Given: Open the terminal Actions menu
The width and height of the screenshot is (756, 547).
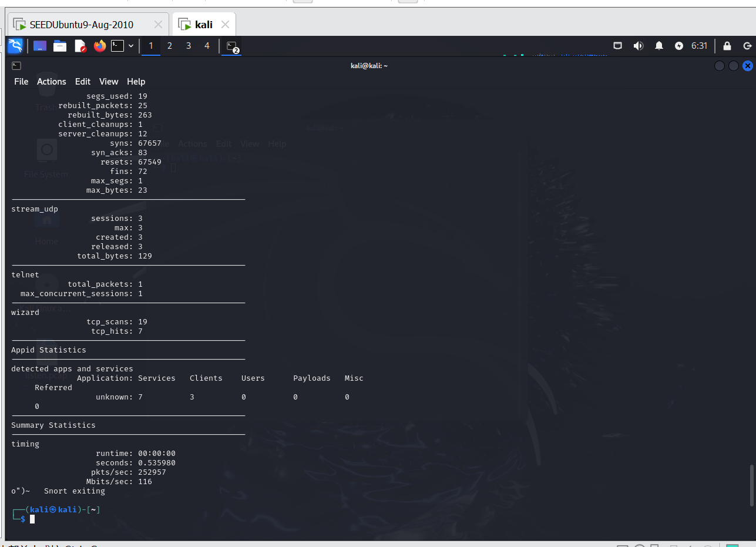Looking at the screenshot, I should 52,82.
